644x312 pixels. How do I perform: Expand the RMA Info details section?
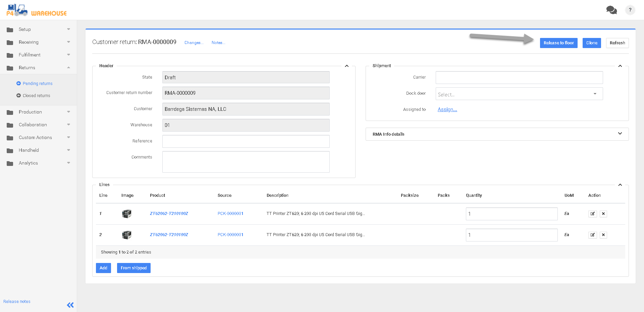click(620, 134)
